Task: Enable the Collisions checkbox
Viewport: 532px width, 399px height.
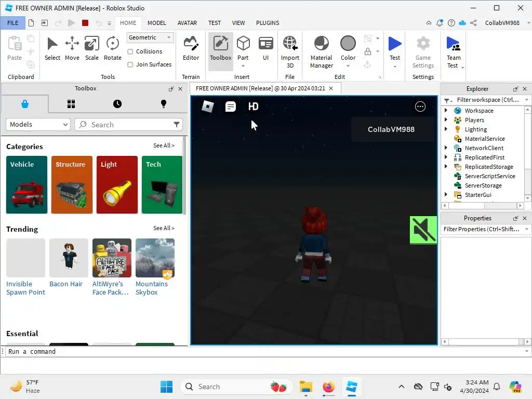Action: [x=130, y=51]
